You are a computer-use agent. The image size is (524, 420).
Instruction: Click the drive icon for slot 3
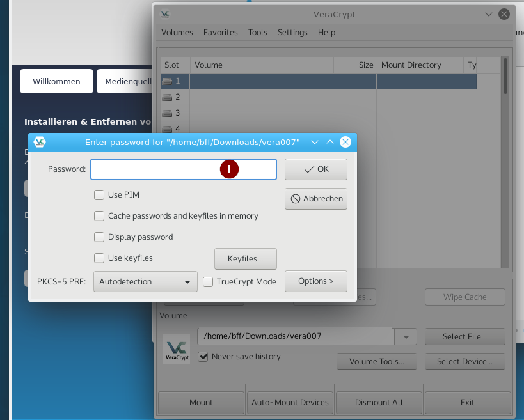coord(167,113)
